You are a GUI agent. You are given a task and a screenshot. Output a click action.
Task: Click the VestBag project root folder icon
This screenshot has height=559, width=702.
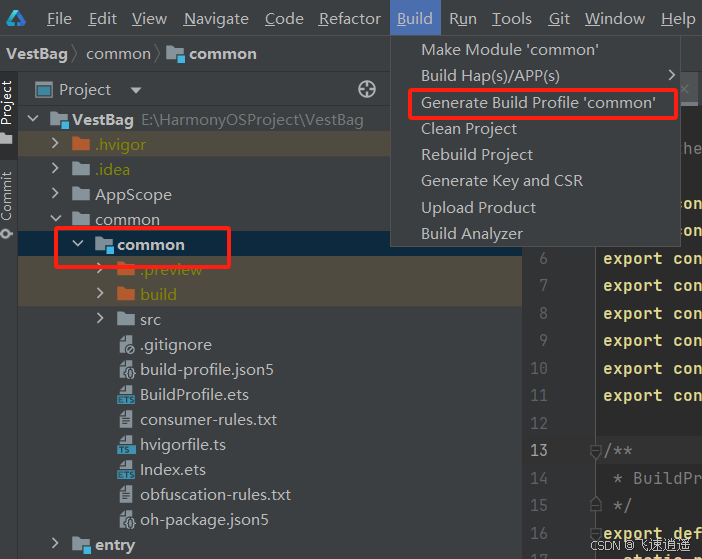[60, 119]
